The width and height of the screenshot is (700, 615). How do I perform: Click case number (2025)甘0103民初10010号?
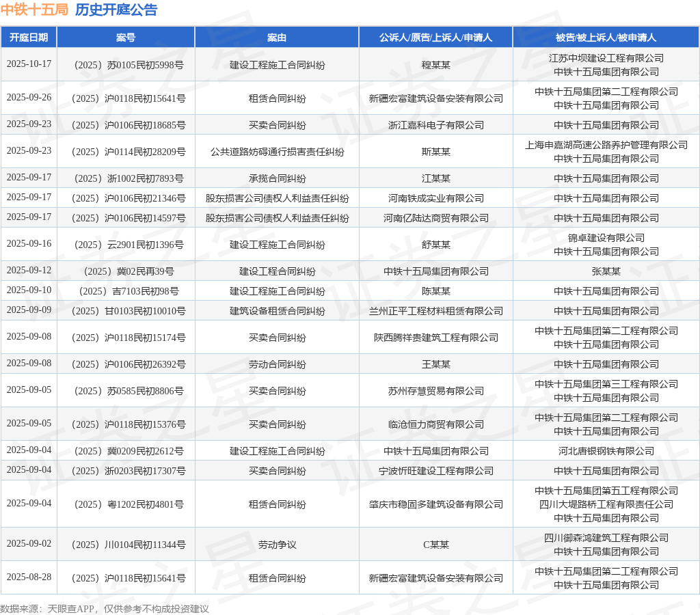coord(129,311)
